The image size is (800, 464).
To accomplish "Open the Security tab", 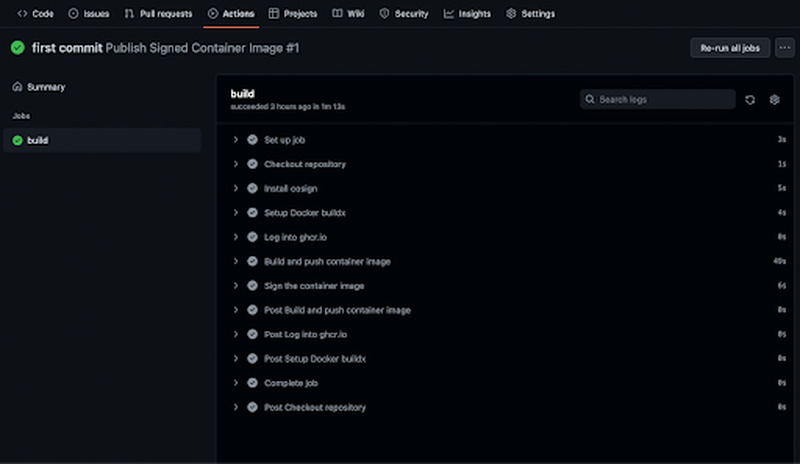I will tap(403, 14).
